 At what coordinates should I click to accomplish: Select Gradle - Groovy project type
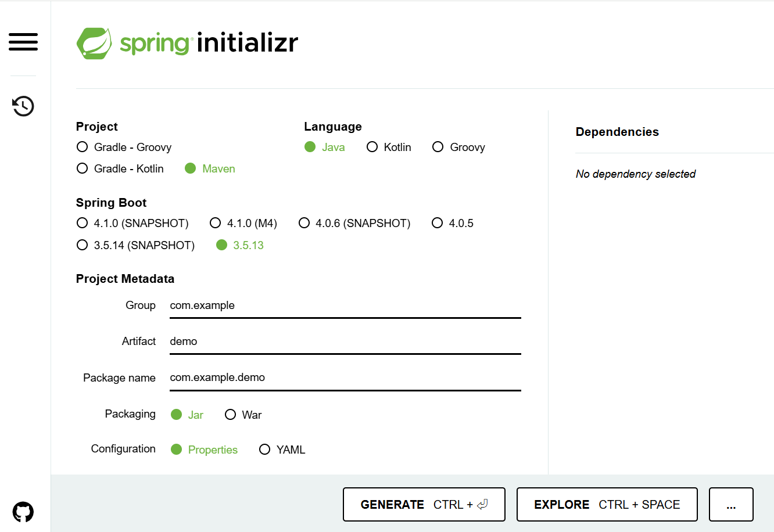point(83,147)
